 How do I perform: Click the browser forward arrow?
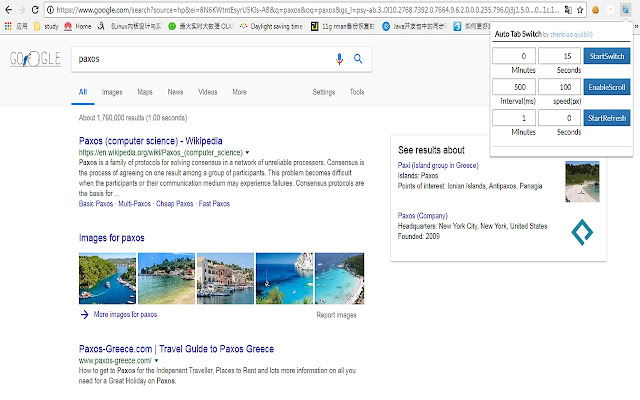[22, 10]
